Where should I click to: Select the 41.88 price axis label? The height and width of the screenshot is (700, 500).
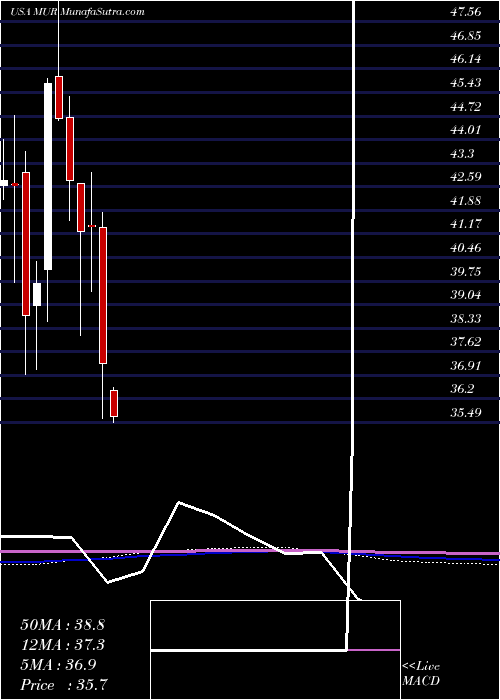pos(466,201)
